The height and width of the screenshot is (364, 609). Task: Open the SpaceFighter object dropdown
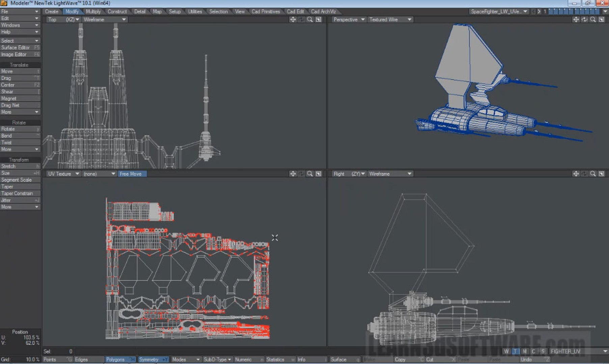coord(499,11)
